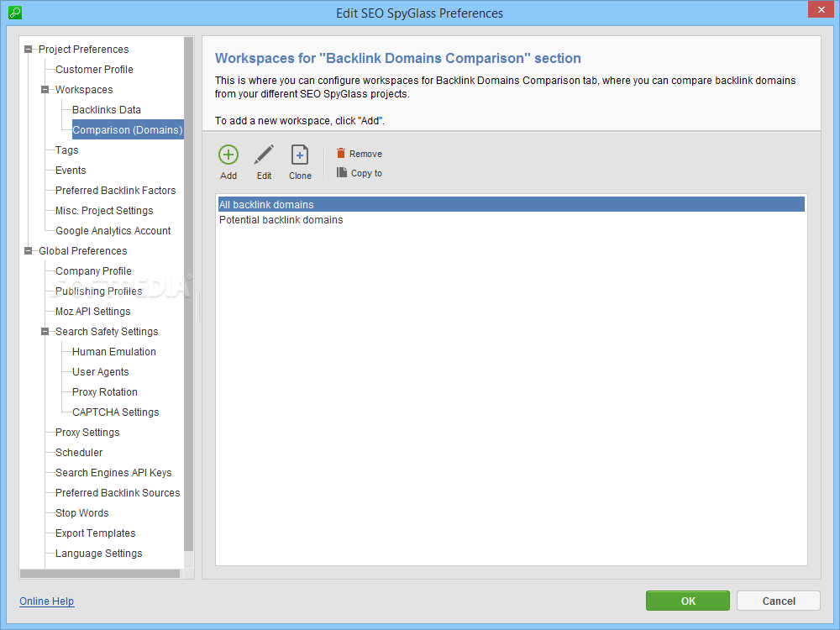Click the Copy to icon
This screenshot has width=840, height=630.
point(341,172)
